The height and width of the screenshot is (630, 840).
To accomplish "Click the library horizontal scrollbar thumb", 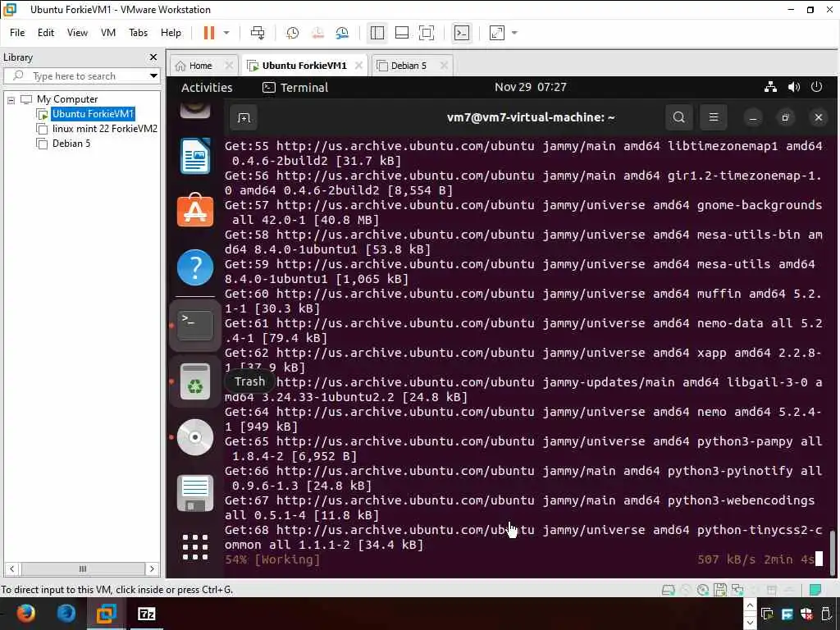I will coord(83,569).
